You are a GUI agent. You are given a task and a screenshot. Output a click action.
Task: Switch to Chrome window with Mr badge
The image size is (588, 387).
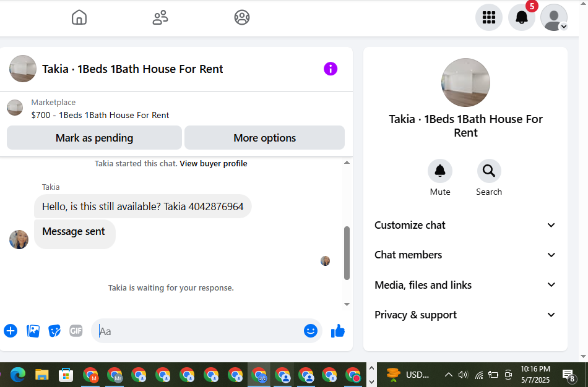tap(115, 375)
